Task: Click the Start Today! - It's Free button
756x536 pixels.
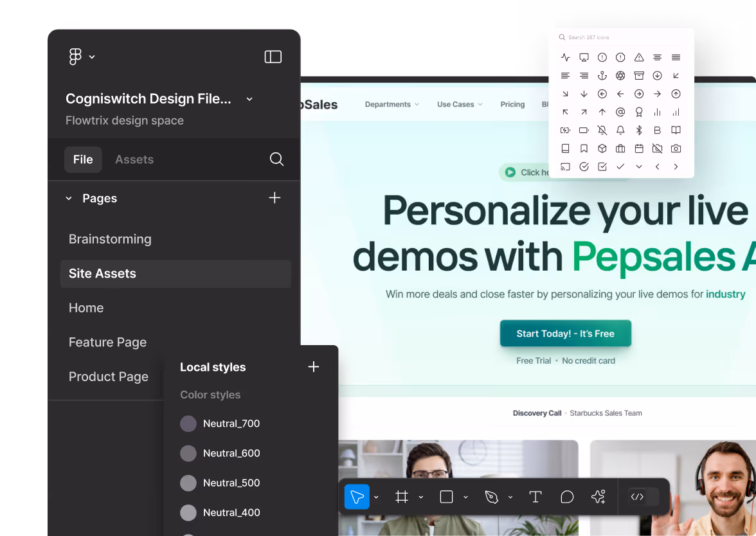Action: pos(566,333)
